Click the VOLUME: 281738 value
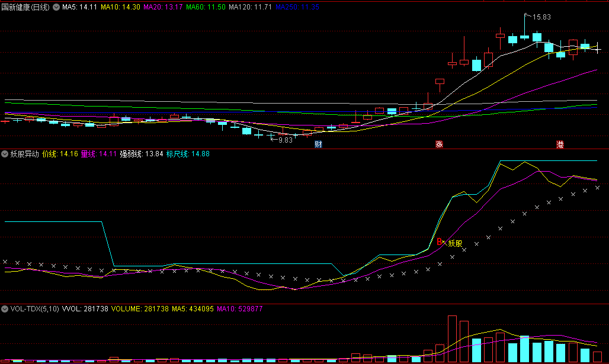609x364 pixels. pyautogui.click(x=140, y=309)
